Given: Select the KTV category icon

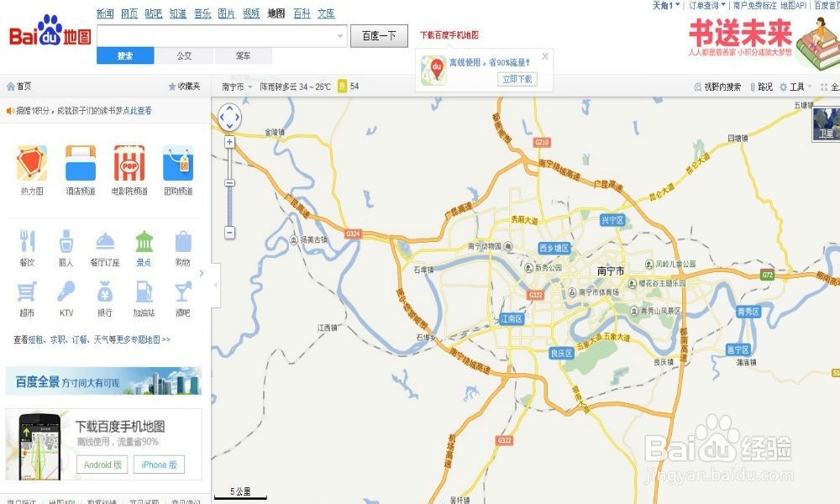Looking at the screenshot, I should [x=66, y=292].
